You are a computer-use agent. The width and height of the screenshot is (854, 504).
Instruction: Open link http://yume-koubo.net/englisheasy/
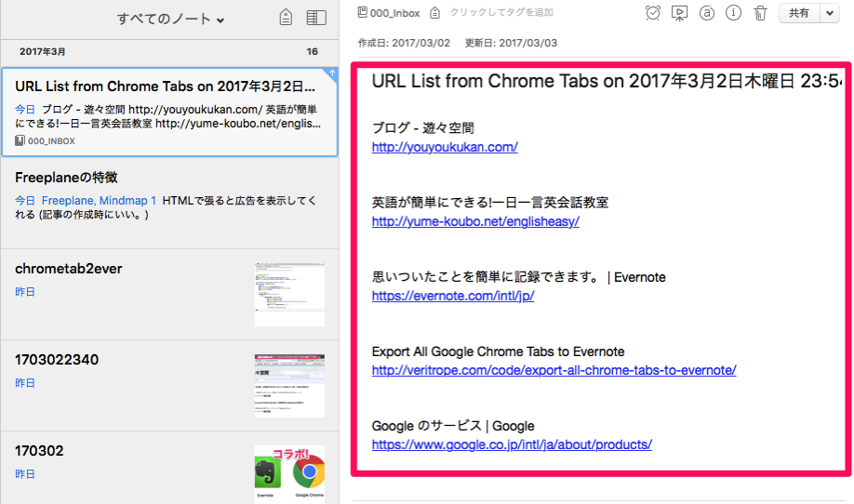coord(475,221)
